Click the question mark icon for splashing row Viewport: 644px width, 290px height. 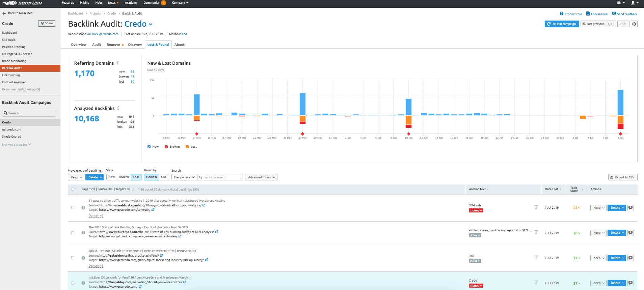coord(83,258)
